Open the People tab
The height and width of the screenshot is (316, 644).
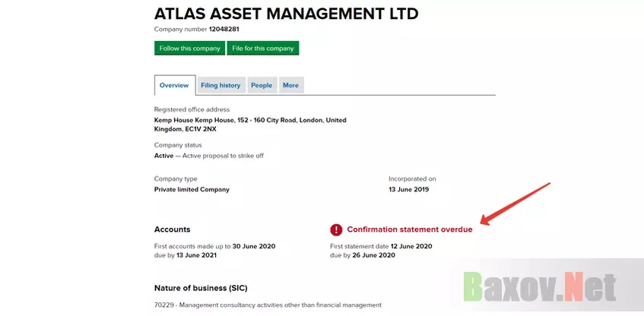click(x=262, y=85)
